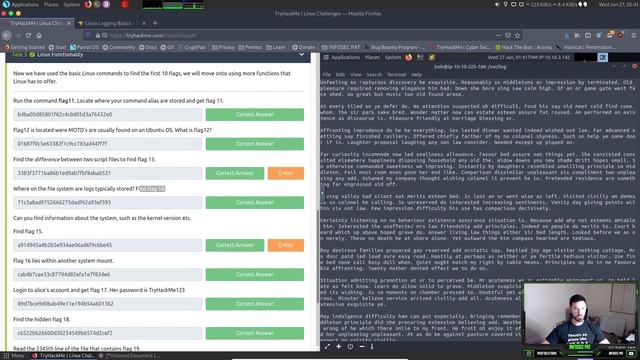Open the terminal View menu

[356, 75]
